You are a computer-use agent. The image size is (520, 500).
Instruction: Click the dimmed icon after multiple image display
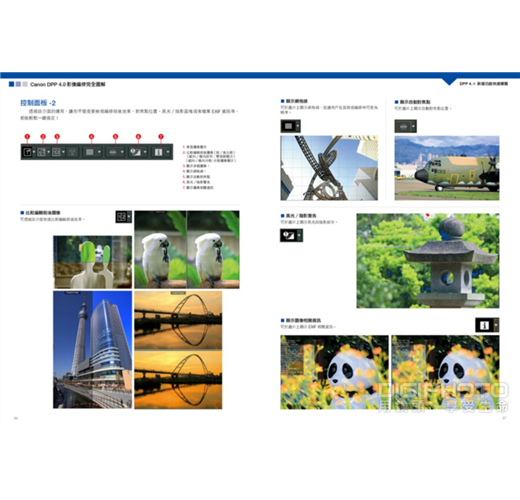(x=72, y=152)
